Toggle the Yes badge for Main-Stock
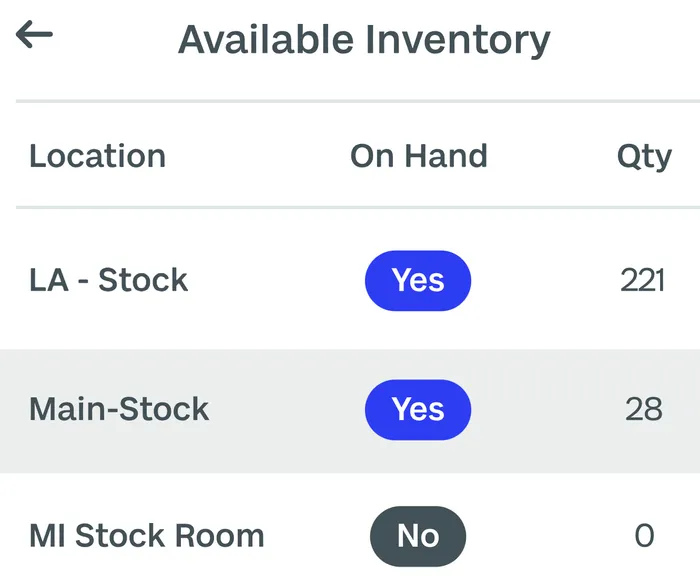 (x=418, y=409)
